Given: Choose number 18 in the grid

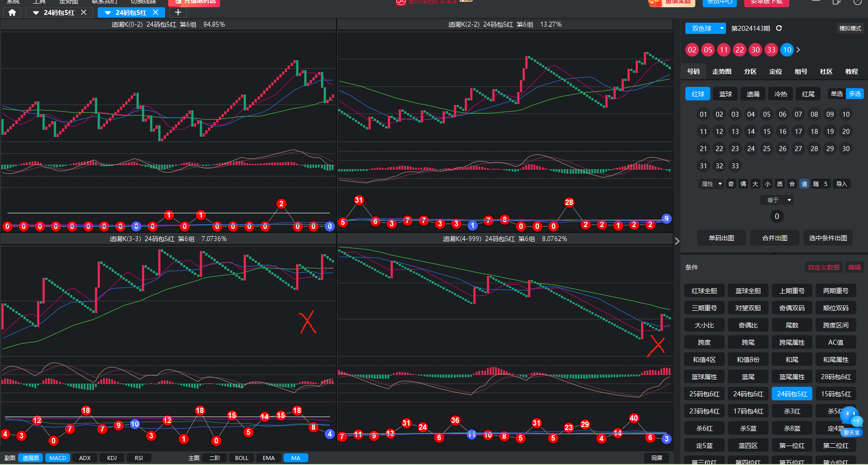Looking at the screenshot, I should 814,132.
